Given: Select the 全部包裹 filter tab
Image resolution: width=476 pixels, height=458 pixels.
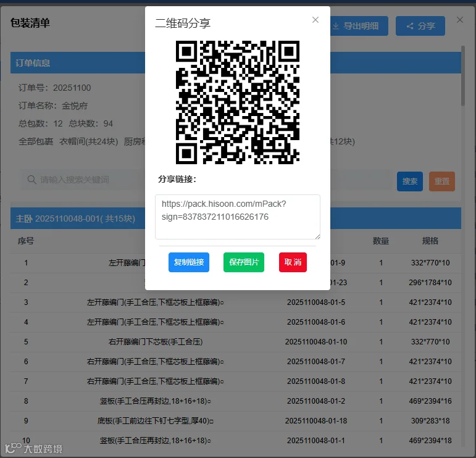Looking at the screenshot, I should point(36,141).
